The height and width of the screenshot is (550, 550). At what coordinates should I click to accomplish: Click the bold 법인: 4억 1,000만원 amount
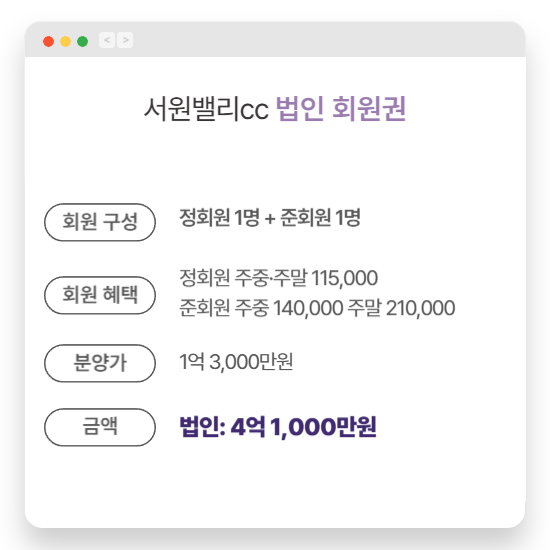[x=278, y=427]
